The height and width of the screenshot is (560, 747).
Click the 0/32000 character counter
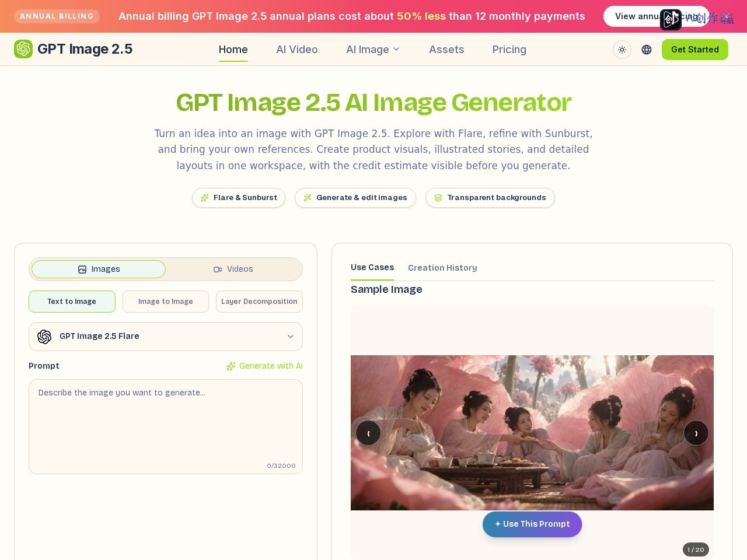[281, 466]
